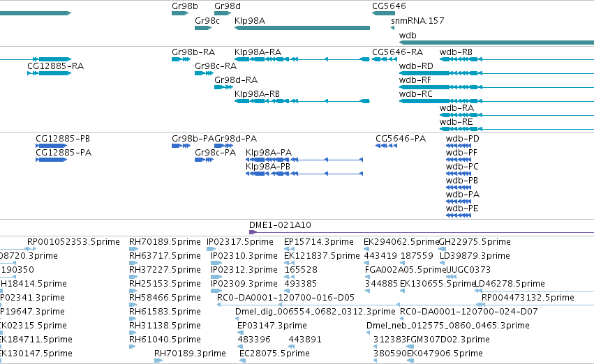Select the EP15714.3prime label
594x364 pixels.
click(x=318, y=242)
